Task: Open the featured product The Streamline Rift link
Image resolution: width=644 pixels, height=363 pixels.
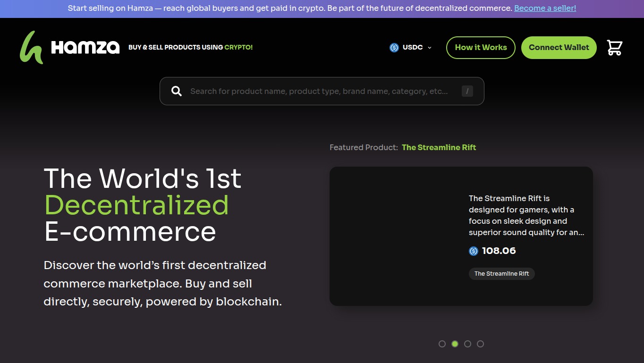Action: click(x=439, y=147)
